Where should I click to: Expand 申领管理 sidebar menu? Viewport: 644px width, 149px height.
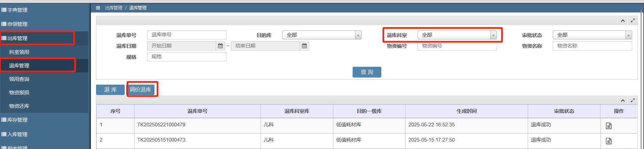coord(44,24)
